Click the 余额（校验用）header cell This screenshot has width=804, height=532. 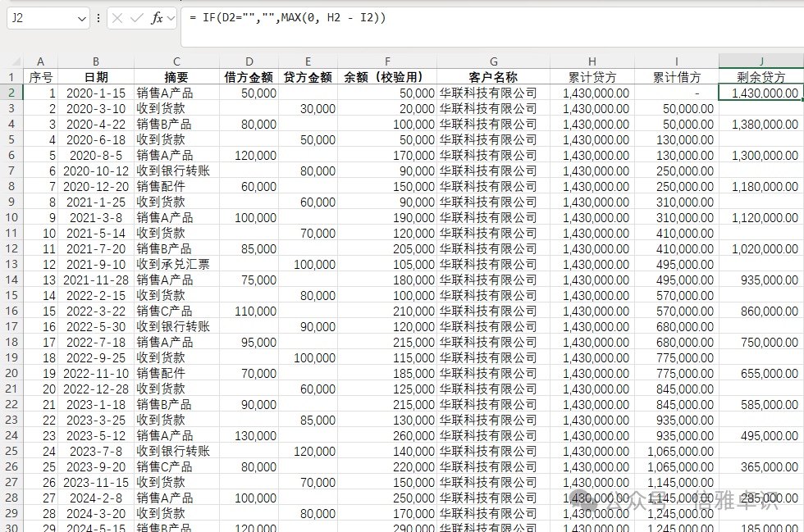coord(387,77)
